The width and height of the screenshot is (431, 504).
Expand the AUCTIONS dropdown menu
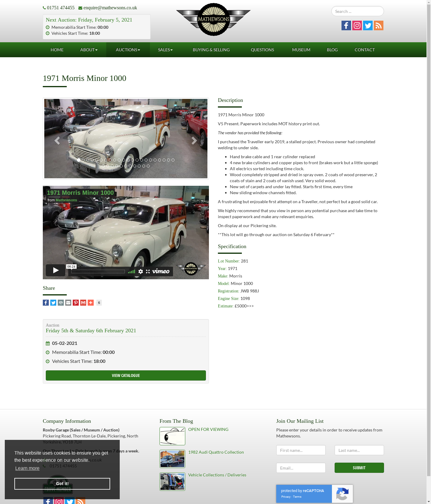128,50
